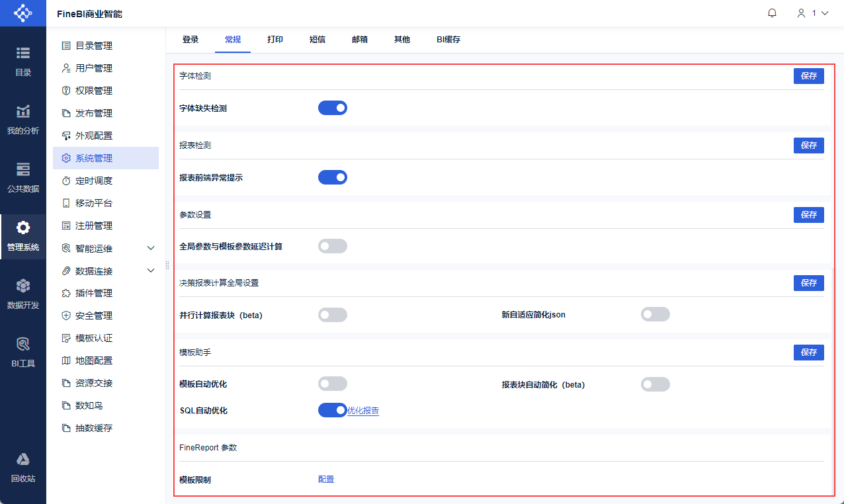Open 我的分析 in left navigation
The image size is (844, 504).
[x=23, y=120]
